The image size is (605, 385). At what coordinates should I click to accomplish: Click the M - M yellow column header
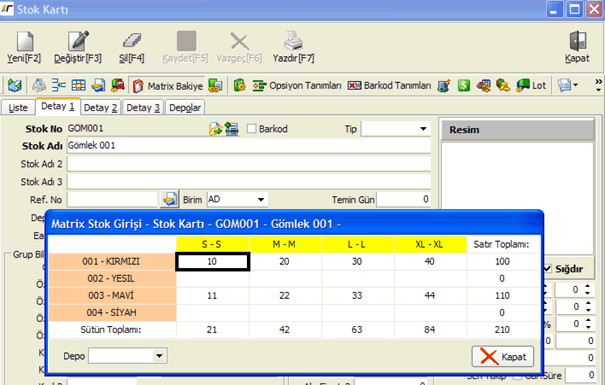[285, 244]
